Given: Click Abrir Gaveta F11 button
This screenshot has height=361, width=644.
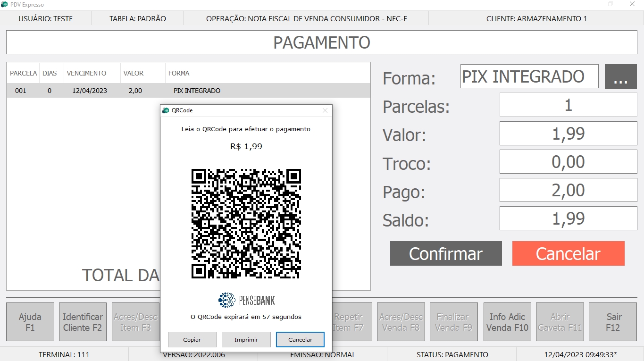Looking at the screenshot, I should (x=560, y=322).
